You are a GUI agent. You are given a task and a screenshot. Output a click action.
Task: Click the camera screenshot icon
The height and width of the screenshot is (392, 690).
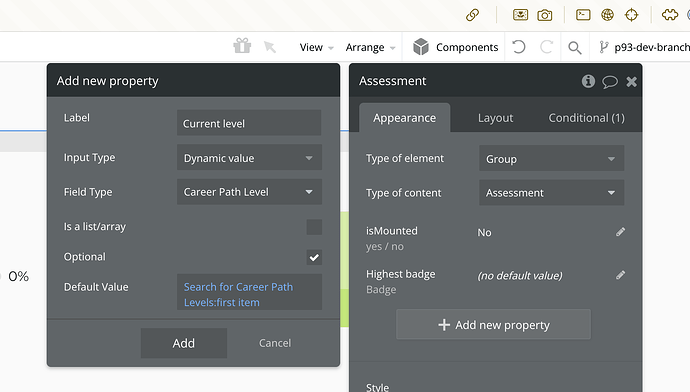[x=545, y=15]
